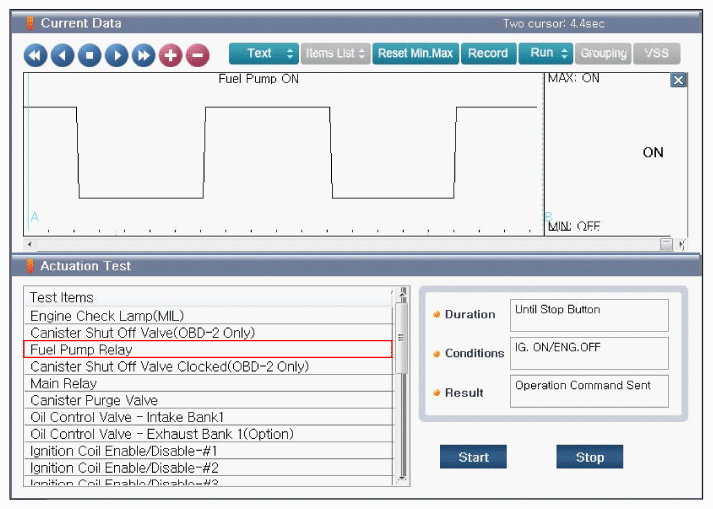Click the graph's horizontal scrollbar track

point(340,244)
